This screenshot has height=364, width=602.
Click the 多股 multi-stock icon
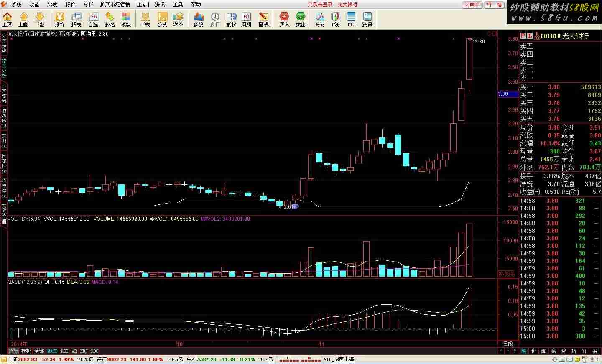click(199, 19)
